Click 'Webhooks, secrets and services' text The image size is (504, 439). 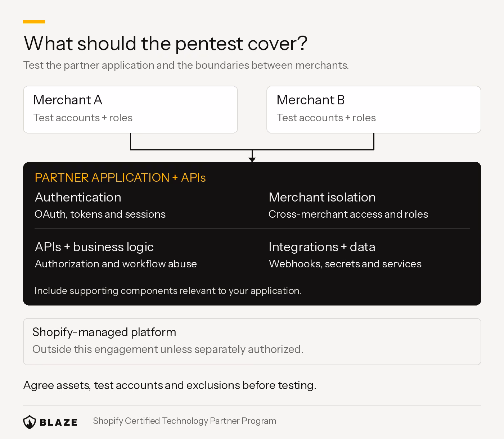345,264
